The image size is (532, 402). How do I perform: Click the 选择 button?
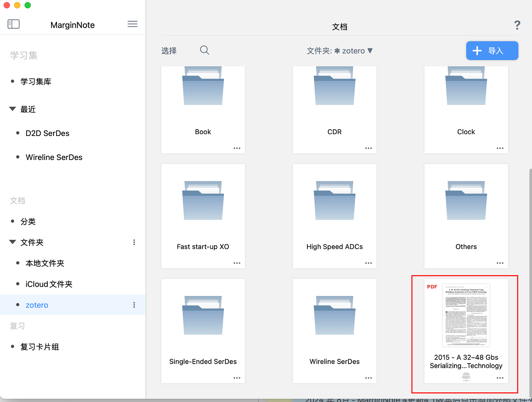[169, 51]
